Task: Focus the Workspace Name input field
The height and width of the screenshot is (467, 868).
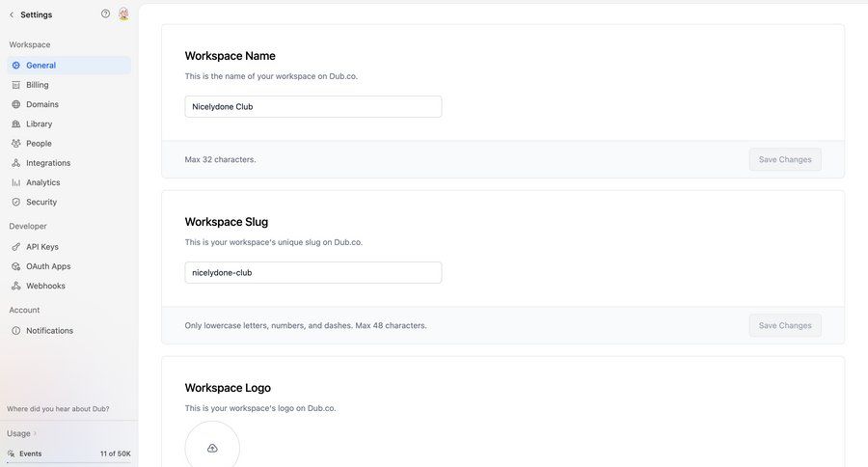Action: (313, 106)
